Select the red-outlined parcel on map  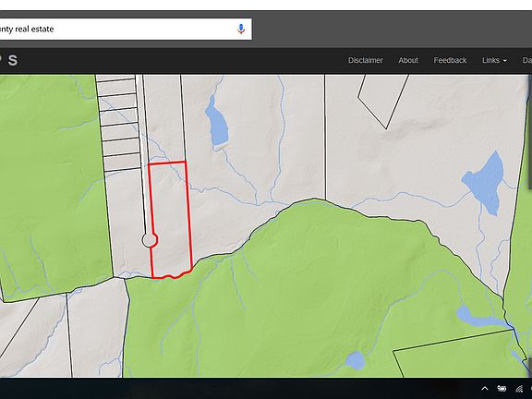pyautogui.click(x=171, y=220)
